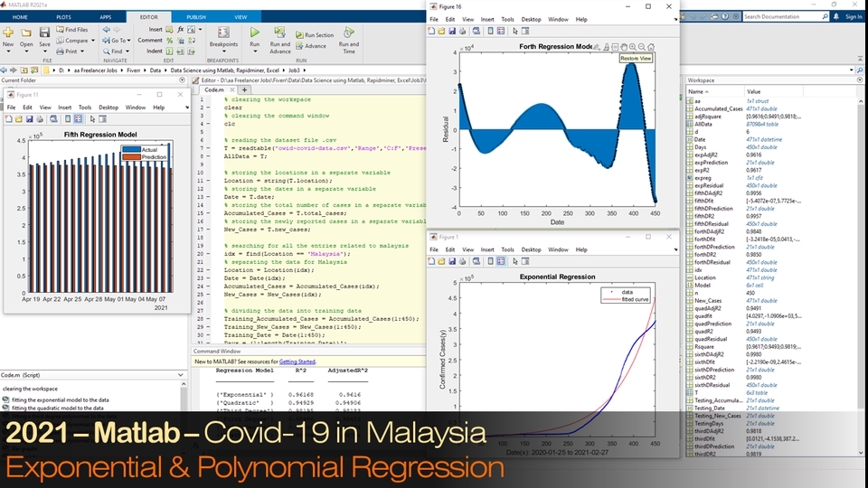Viewport: 868px width, 488px height.
Task: Click the Actual blue swatch in Figure 11 legend
Action: click(x=131, y=149)
